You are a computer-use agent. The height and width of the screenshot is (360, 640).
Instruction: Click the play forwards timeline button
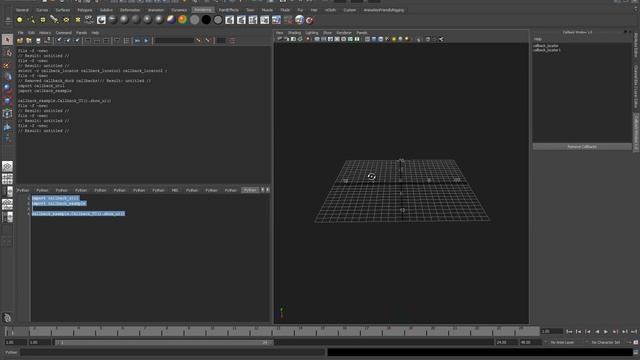click(x=606, y=332)
